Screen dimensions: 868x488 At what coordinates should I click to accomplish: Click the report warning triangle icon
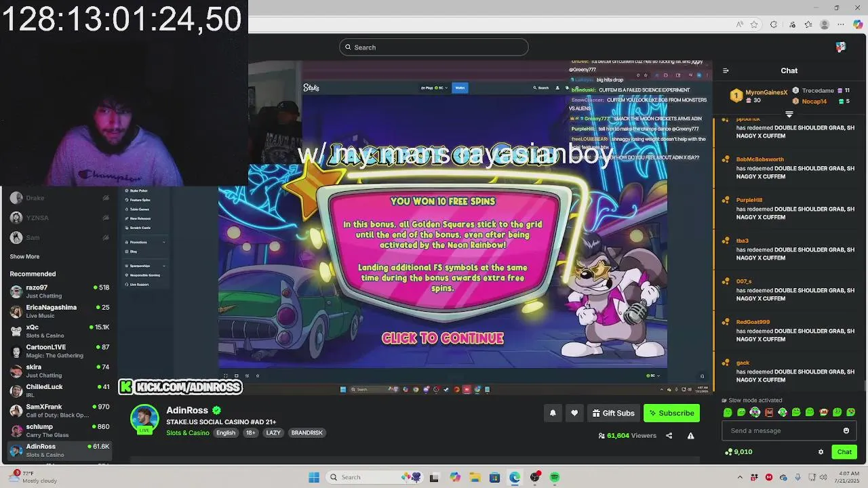[x=690, y=436]
